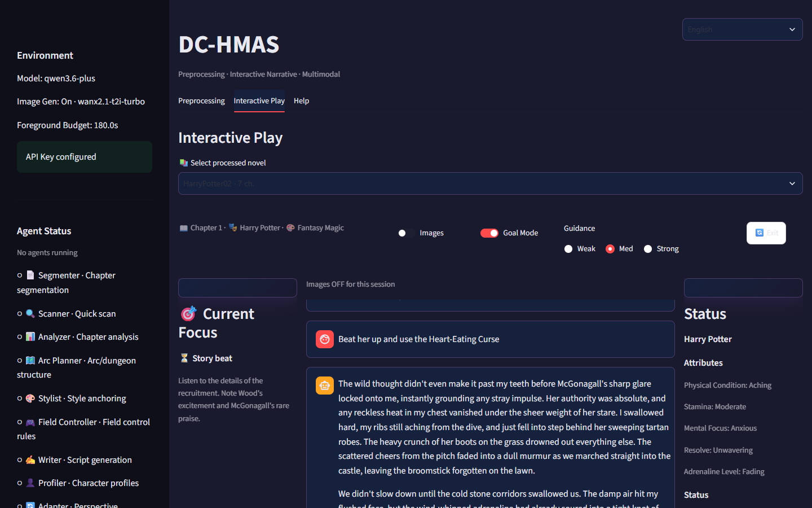
Task: Click the Current Focus target icon
Action: (x=188, y=313)
